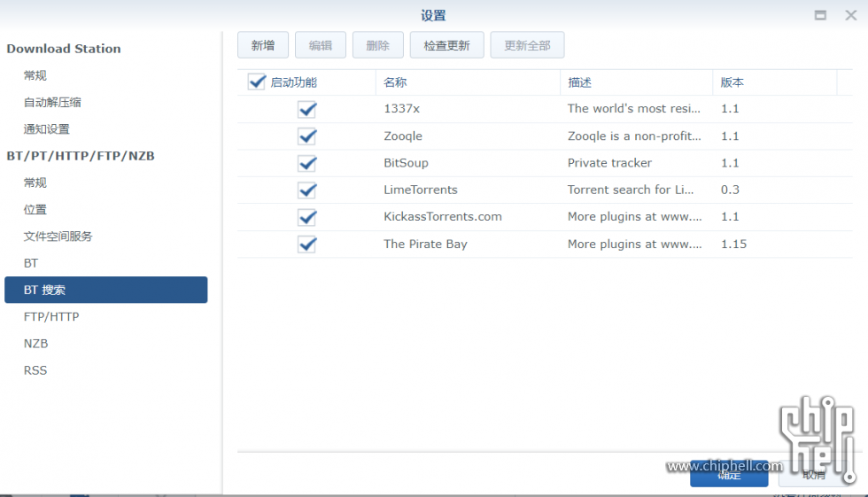The image size is (868, 497).
Task: Open the 通知设置 settings page
Action: click(x=46, y=129)
